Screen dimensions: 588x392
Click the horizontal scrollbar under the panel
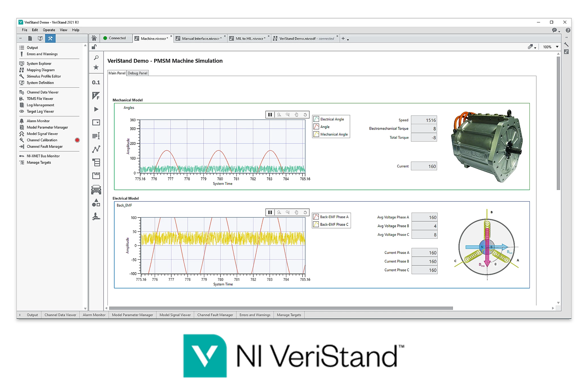(x=281, y=308)
